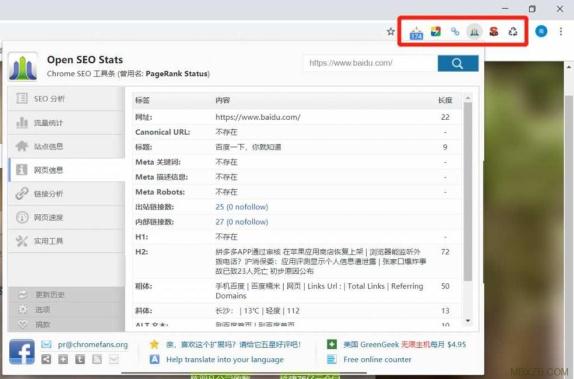Viewport: 574px width, 379px height.
Task: Click the 25 (0 nofollow) outbound link count
Action: point(242,207)
